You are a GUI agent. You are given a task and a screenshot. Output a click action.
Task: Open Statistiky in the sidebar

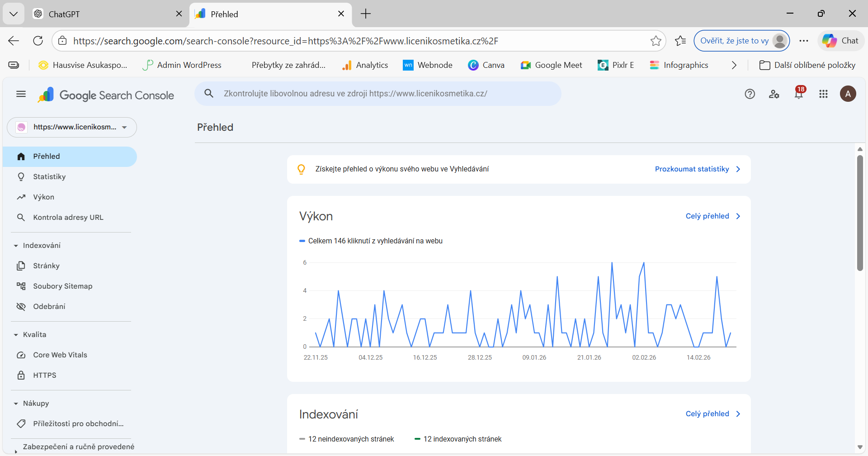point(50,176)
